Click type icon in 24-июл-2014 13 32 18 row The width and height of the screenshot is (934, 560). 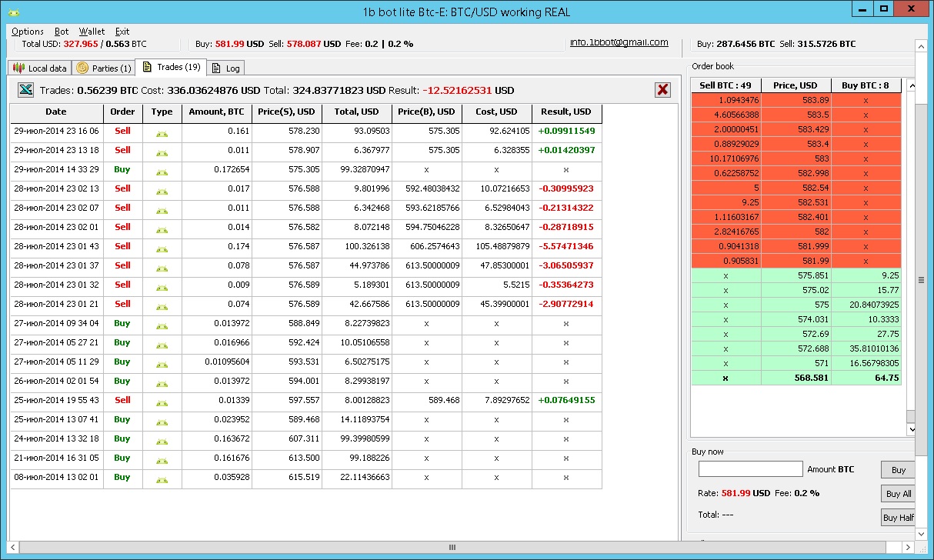(x=162, y=441)
